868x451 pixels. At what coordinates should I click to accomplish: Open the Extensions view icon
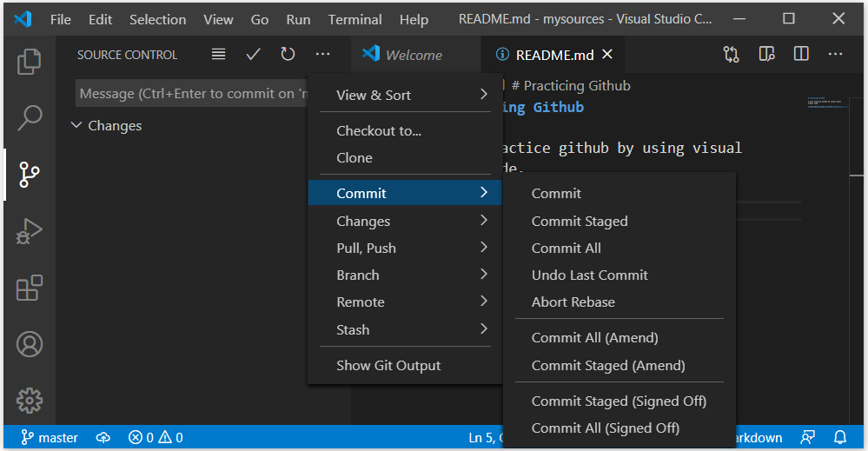tap(30, 288)
